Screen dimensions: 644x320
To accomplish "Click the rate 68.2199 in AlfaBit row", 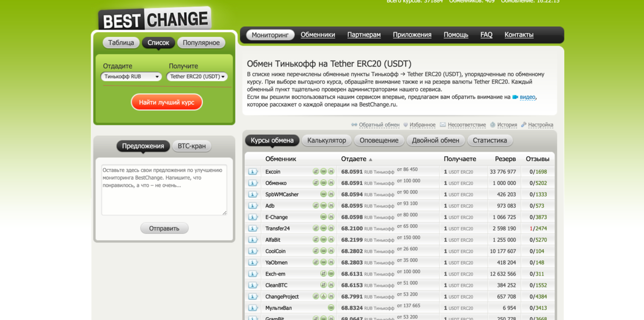I will (x=352, y=240).
